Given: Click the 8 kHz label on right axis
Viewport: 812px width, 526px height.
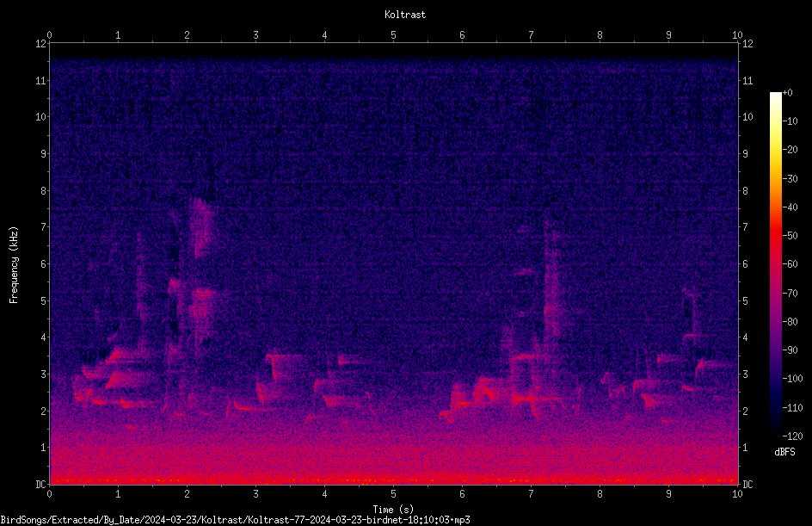Looking at the screenshot, I should pos(745,191).
